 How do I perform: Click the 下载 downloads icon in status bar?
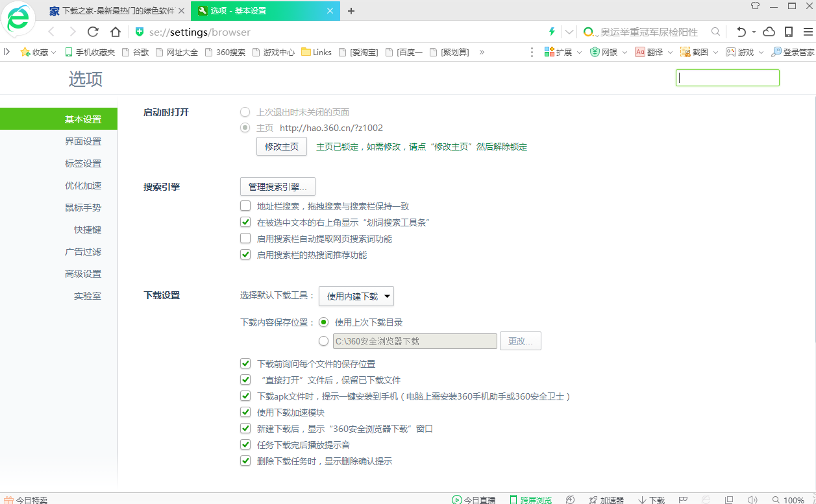coord(650,499)
